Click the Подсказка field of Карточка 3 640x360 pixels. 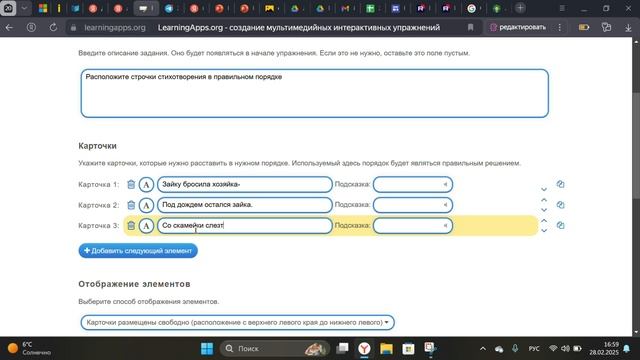(413, 225)
